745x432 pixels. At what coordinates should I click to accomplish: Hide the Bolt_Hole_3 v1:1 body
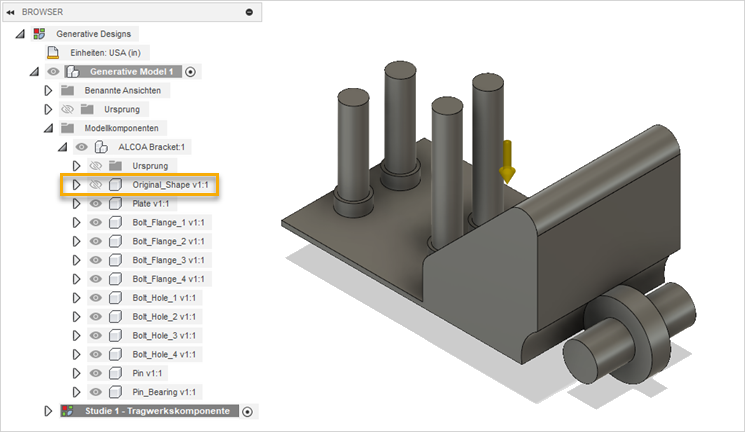[96, 336]
